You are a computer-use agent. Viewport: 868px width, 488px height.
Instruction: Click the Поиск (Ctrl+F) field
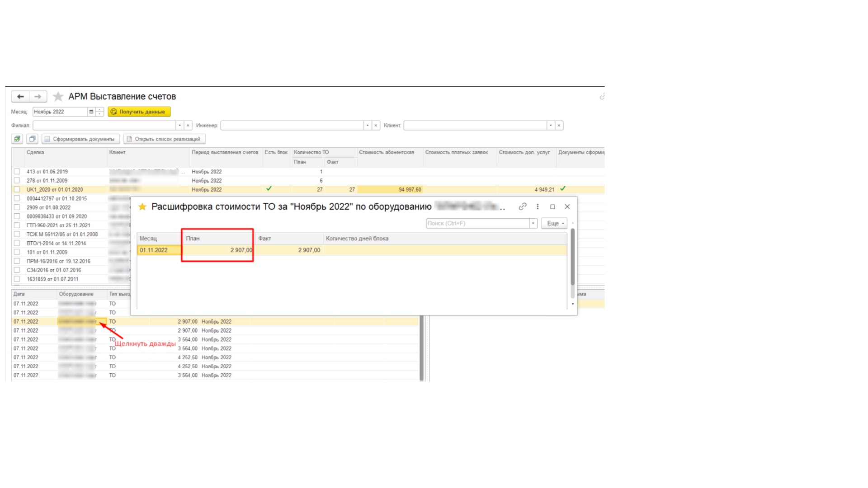coord(477,223)
